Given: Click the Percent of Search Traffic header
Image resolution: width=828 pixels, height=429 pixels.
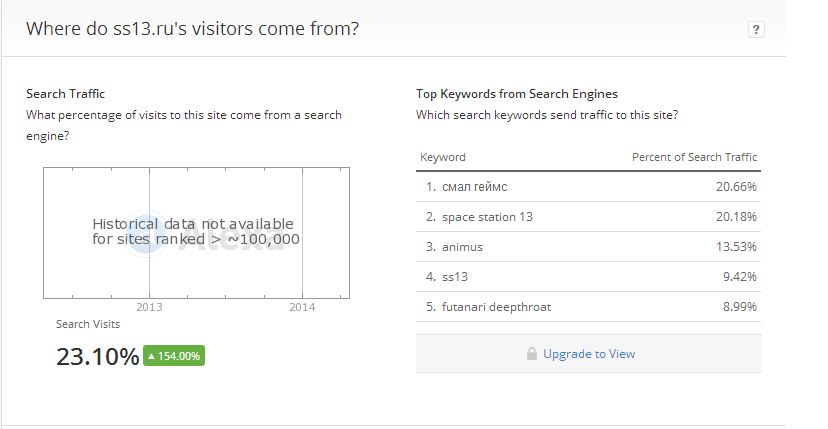Looking at the screenshot, I should 694,157.
